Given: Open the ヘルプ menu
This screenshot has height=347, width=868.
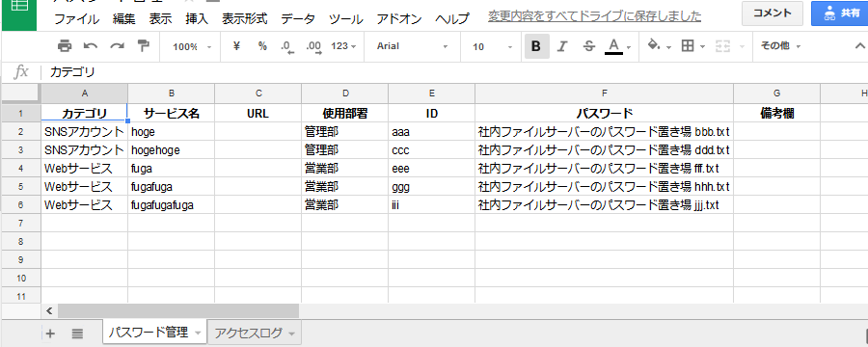Looking at the screenshot, I should [451, 19].
